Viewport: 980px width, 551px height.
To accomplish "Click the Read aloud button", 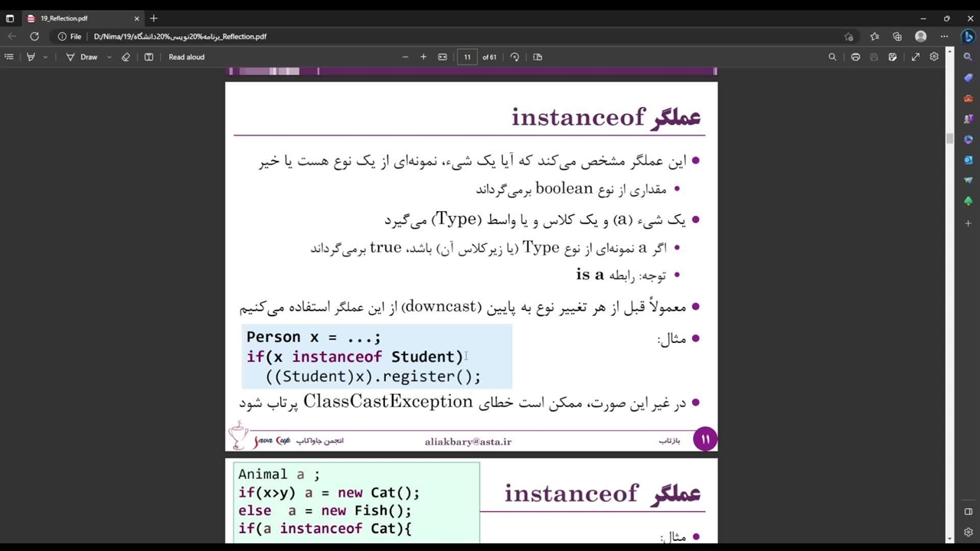I will [x=186, y=57].
